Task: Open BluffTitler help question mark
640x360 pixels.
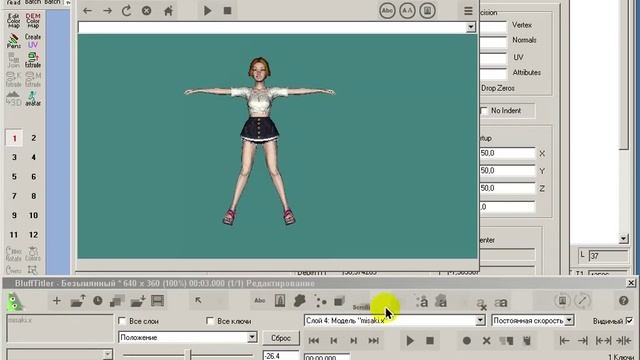Action: (623, 301)
